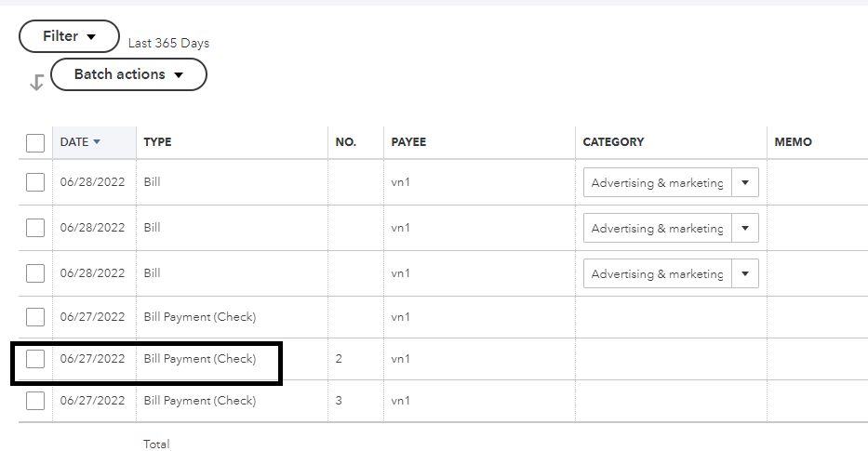Tick the checkbox for the unnumbered Bill Payment
The width and height of the screenshot is (868, 451).
tap(35, 317)
